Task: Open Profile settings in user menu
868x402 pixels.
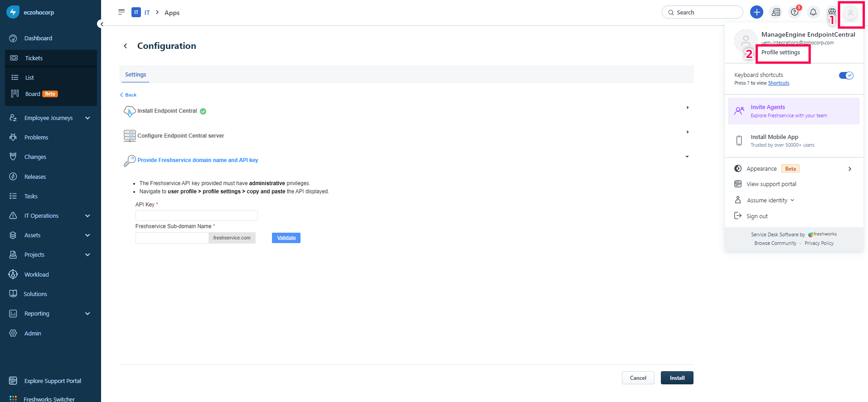Action: [x=781, y=53]
